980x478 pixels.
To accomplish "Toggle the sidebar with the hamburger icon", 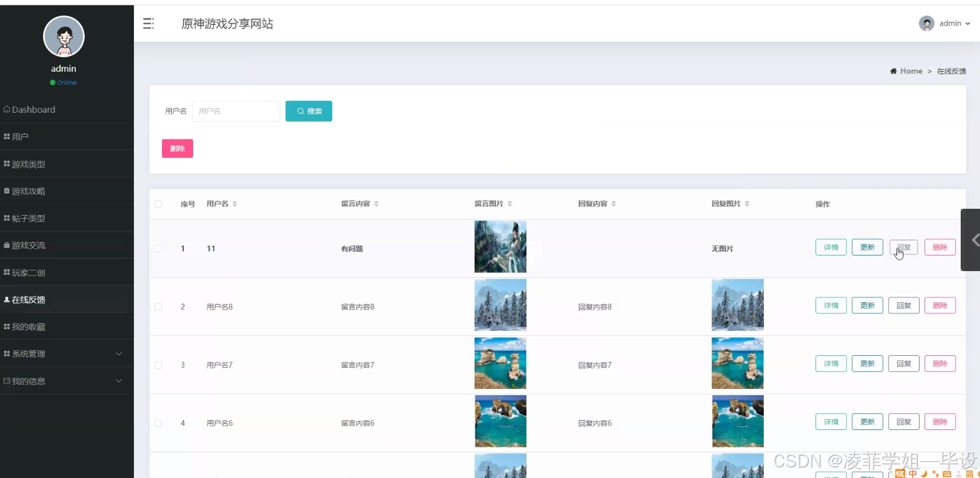I will point(148,24).
